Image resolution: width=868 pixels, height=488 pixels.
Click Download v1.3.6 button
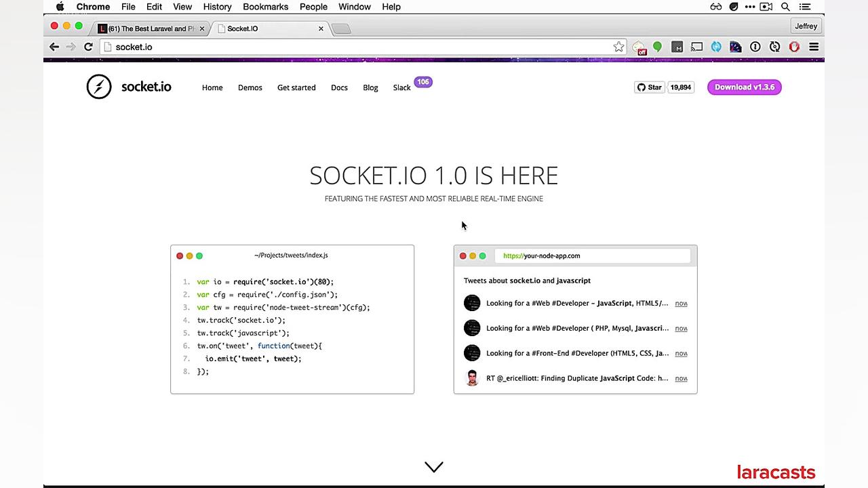[x=744, y=87]
